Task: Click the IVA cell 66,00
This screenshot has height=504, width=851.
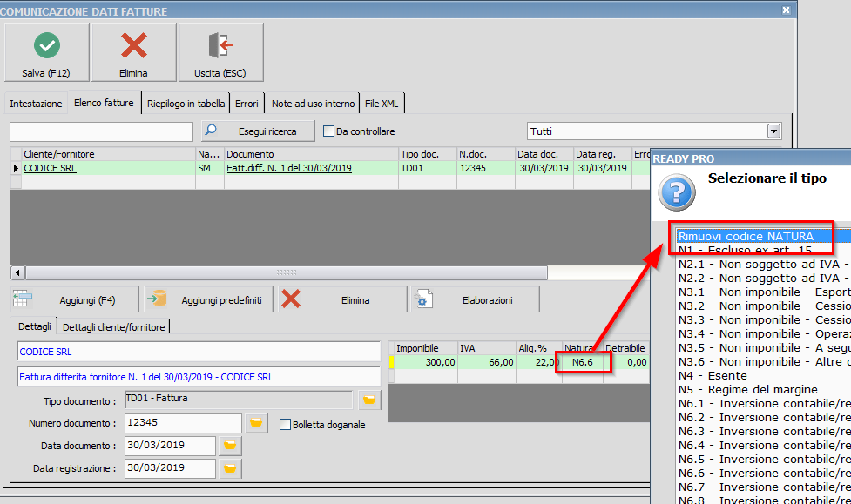Action: click(x=486, y=362)
